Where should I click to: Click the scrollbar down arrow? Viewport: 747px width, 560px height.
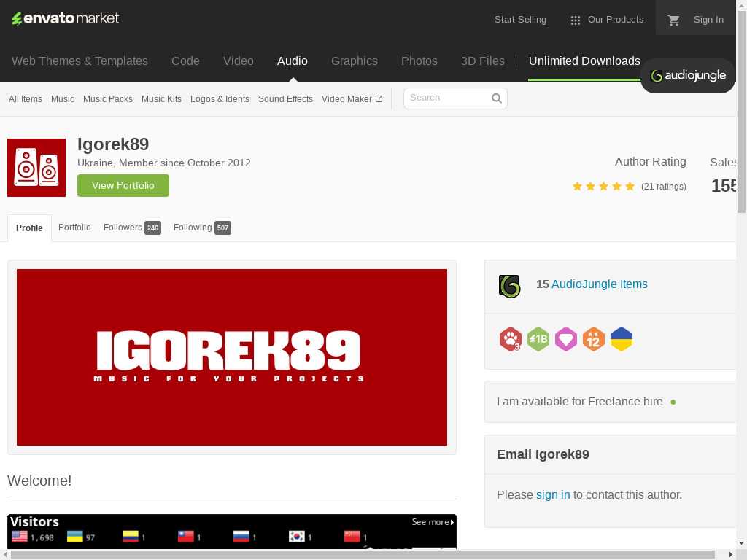(742, 543)
